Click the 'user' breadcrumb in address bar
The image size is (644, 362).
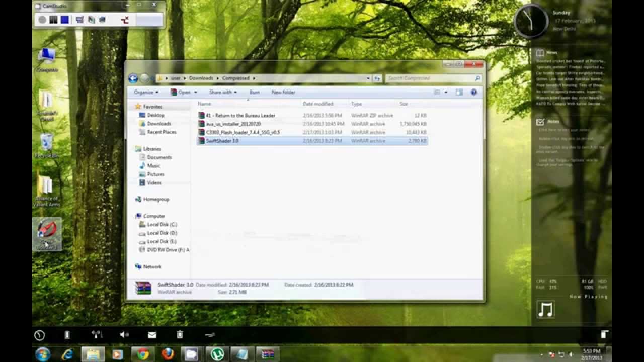(176, 78)
